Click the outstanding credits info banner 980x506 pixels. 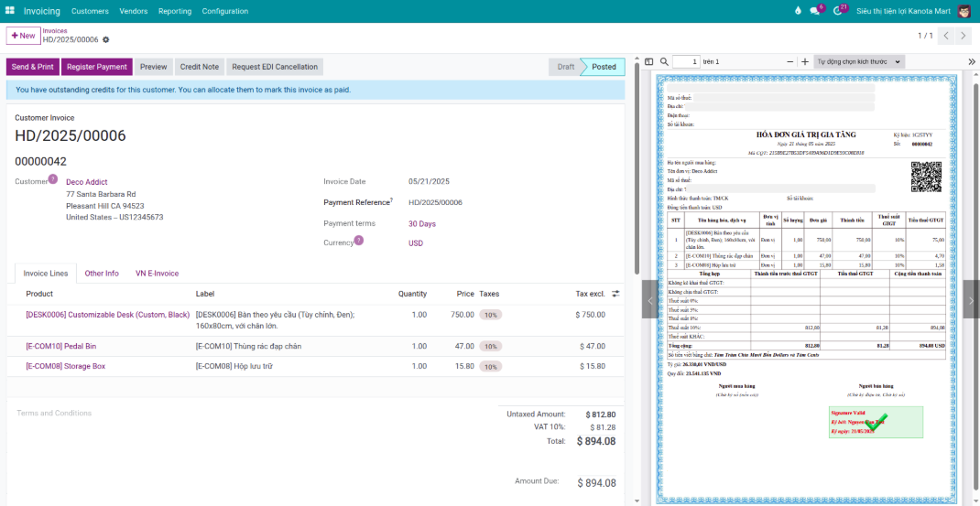click(316, 90)
